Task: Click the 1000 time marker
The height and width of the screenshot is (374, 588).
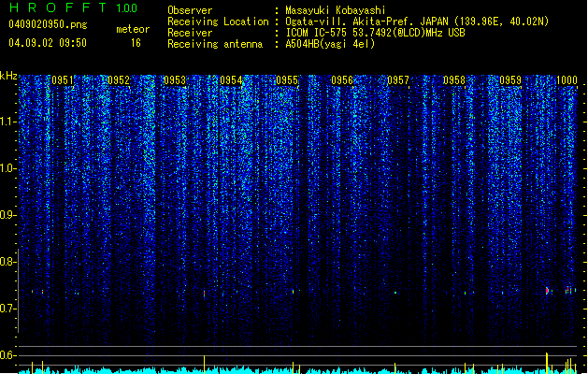Action: point(566,80)
